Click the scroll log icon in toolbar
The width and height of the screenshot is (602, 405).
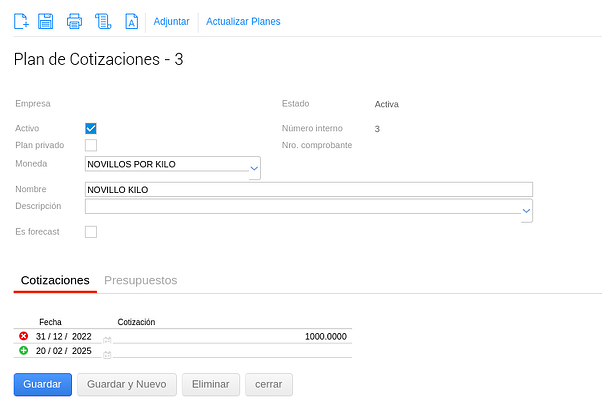102,21
